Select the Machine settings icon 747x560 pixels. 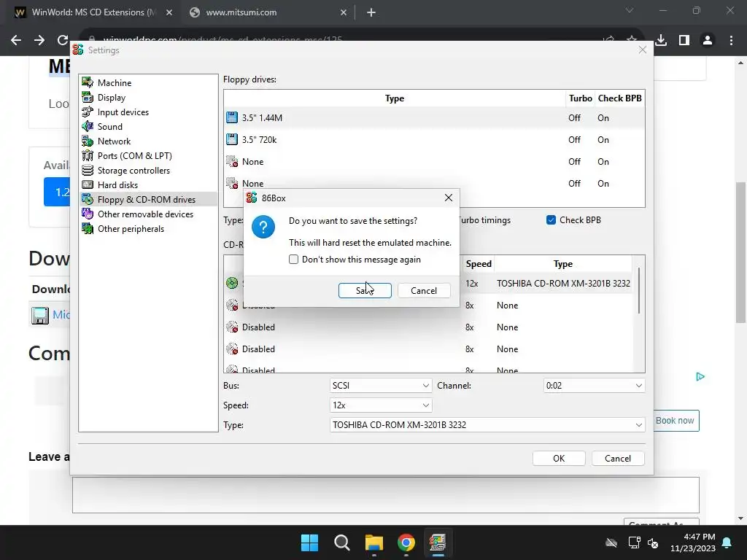point(88,82)
